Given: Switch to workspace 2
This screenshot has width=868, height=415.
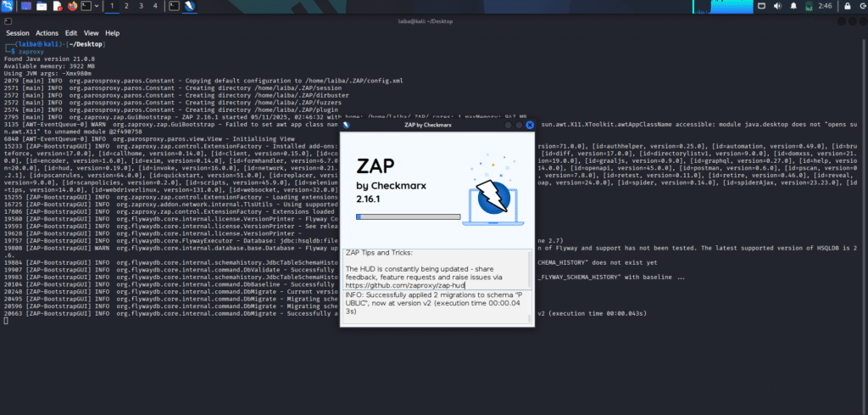Looking at the screenshot, I should (125, 6).
